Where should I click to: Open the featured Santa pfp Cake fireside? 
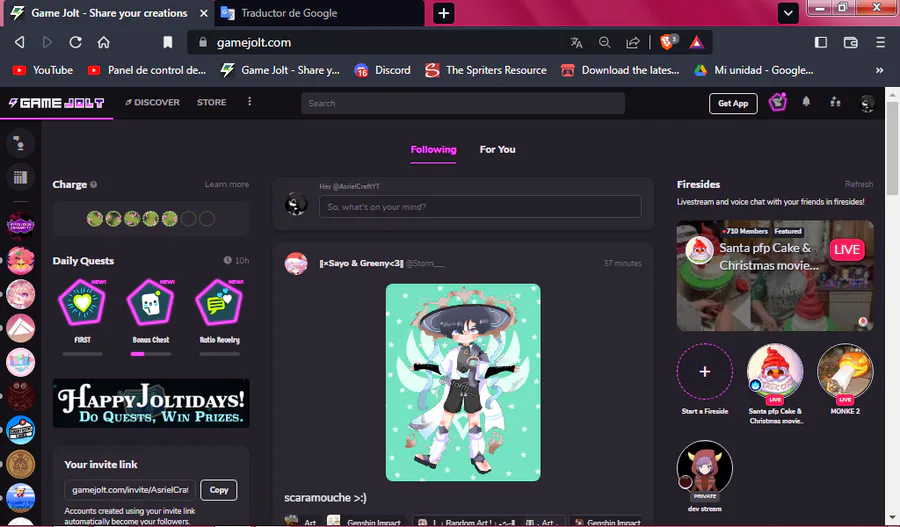click(x=775, y=276)
